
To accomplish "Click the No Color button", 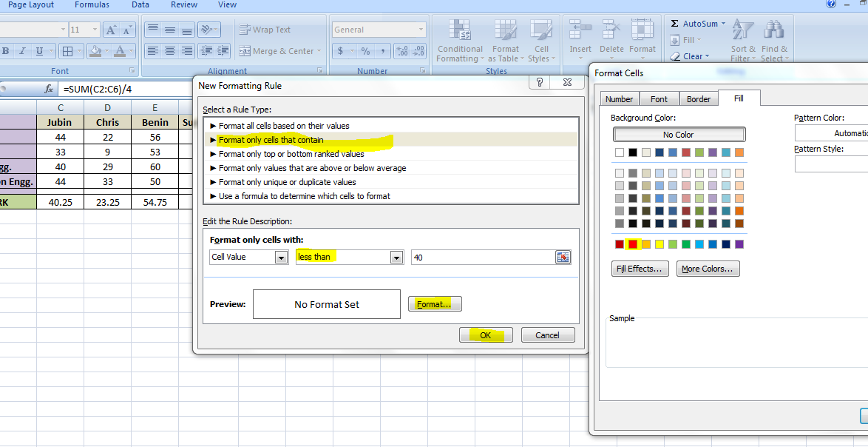I will (x=679, y=135).
